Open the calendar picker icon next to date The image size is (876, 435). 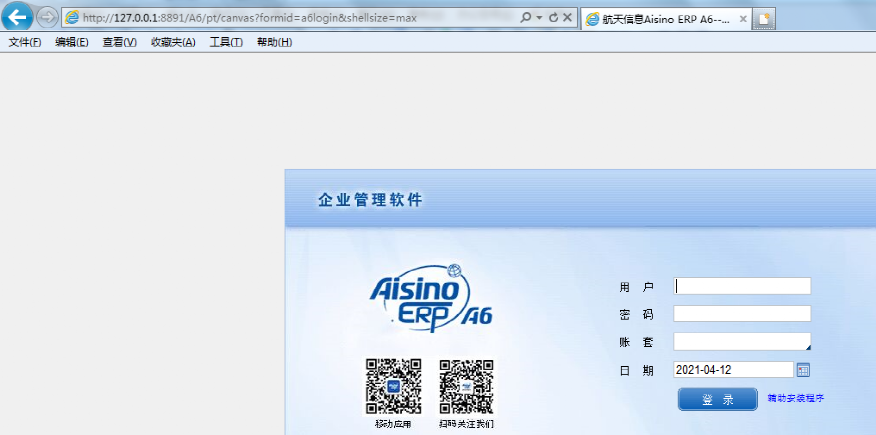[x=803, y=370]
